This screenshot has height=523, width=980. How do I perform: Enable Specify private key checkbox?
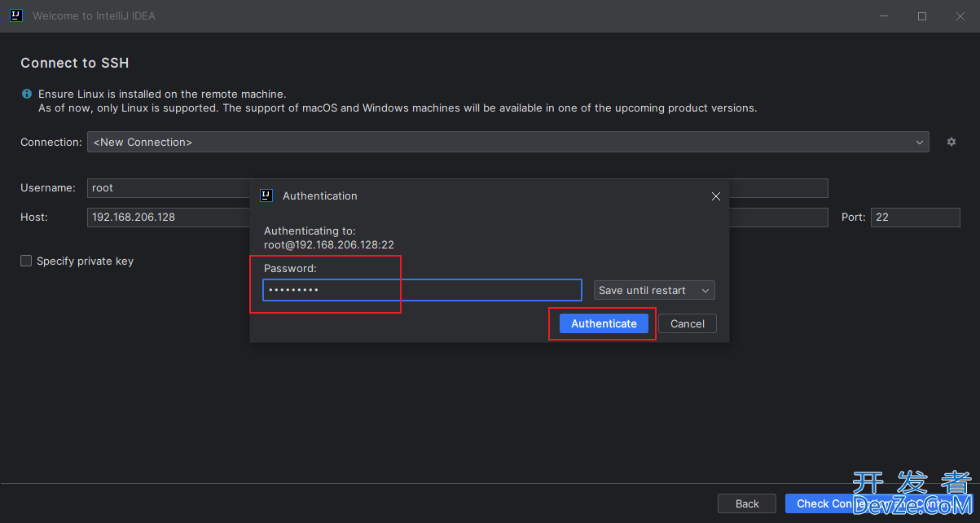26,261
